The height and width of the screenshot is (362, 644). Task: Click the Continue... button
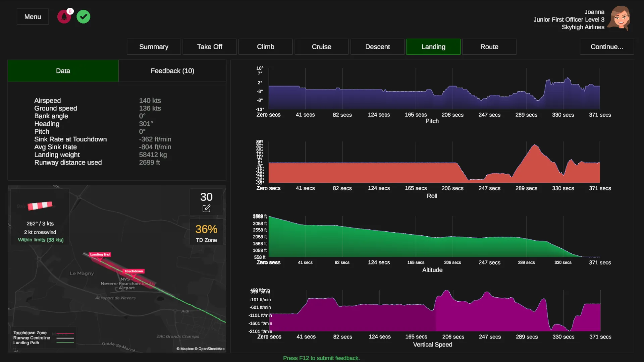click(606, 47)
